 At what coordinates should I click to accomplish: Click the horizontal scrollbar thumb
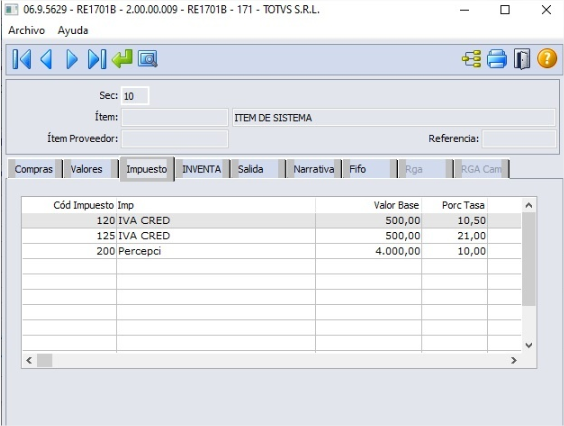coord(45,360)
